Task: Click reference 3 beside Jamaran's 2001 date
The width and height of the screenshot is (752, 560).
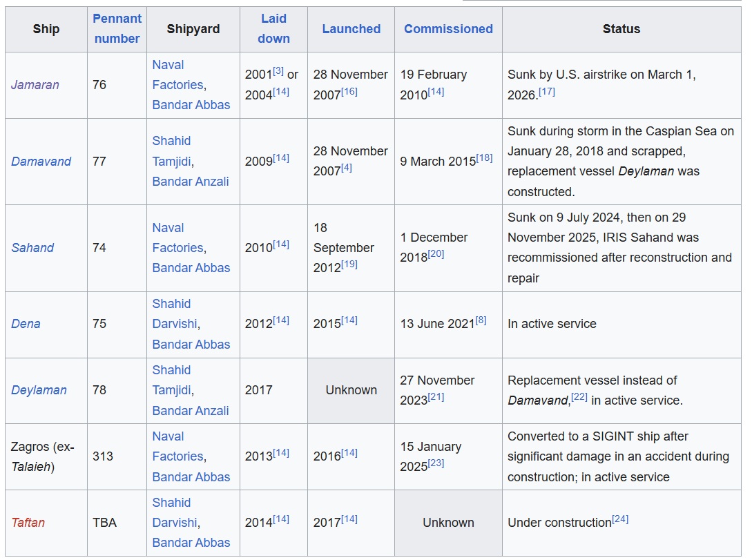Action: (278, 71)
